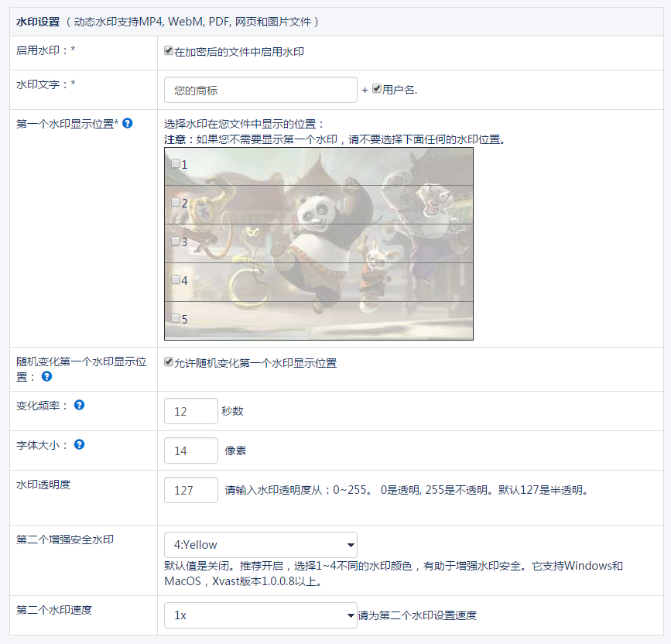
Task: Click the 水印文字 text field
Action: tap(260, 90)
